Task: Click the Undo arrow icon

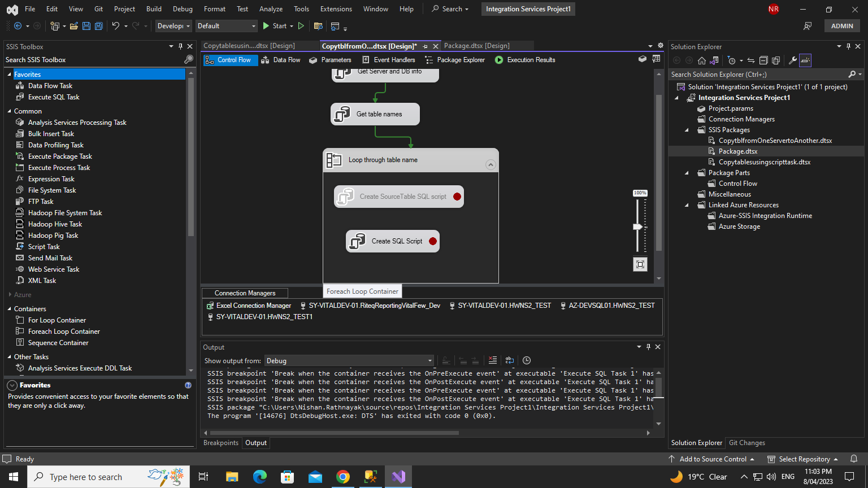Action: coord(115,26)
